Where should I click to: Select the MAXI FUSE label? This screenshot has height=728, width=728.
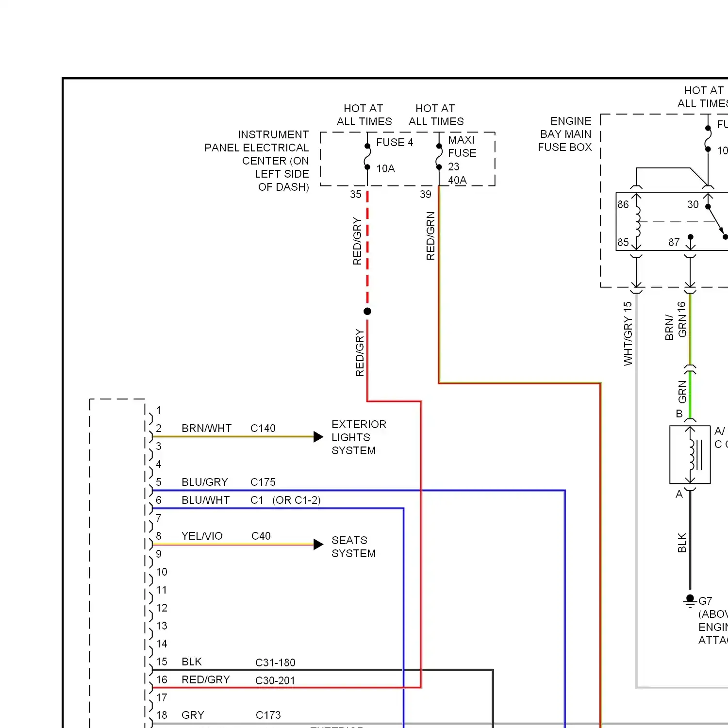[x=462, y=146]
